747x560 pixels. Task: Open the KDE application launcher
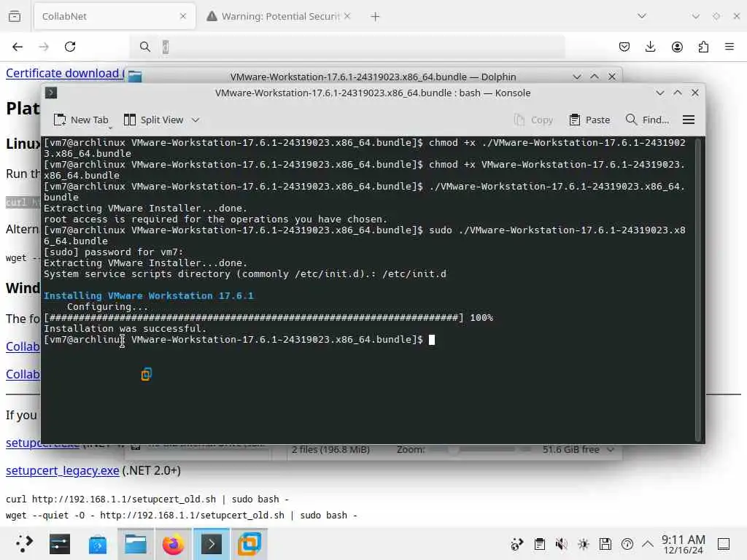click(23, 544)
